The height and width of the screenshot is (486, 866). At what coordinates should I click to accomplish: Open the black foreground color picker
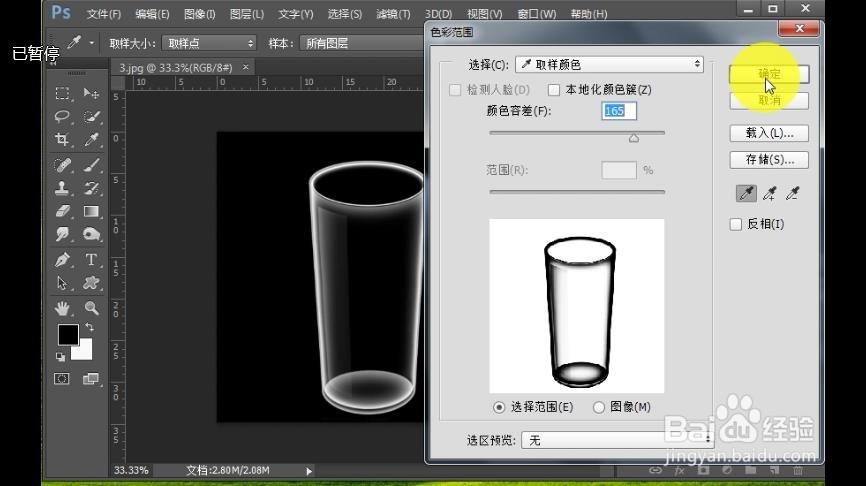pos(67,334)
